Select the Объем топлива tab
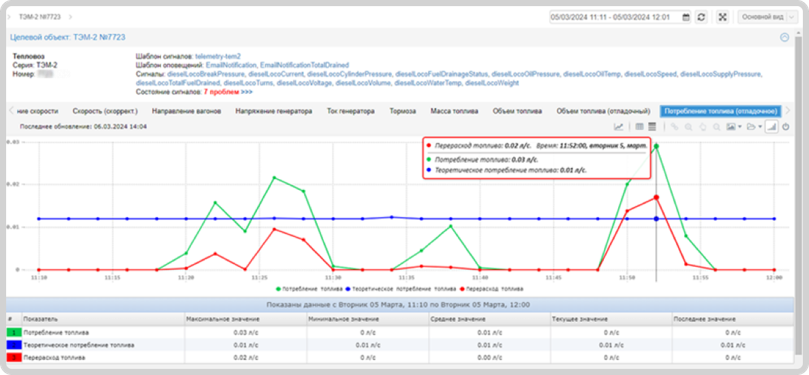 [x=517, y=111]
